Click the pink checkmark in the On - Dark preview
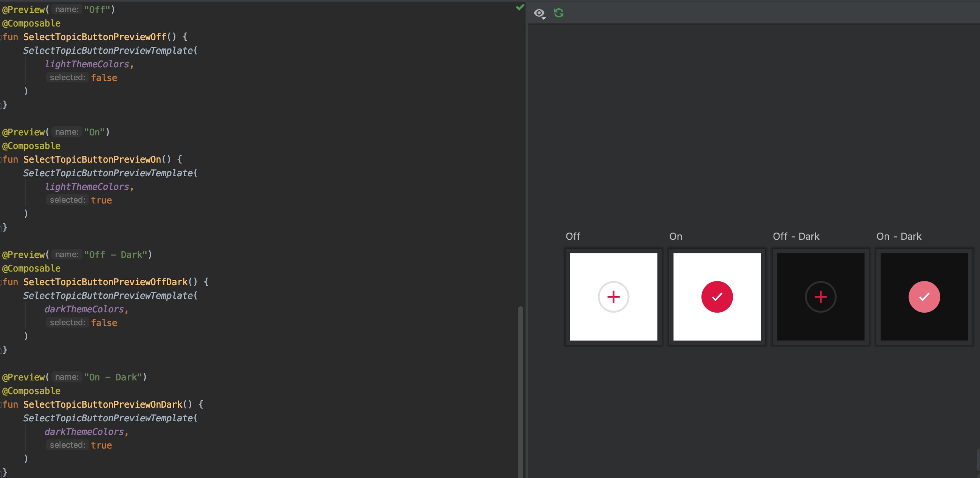The image size is (980, 478). [x=924, y=297]
